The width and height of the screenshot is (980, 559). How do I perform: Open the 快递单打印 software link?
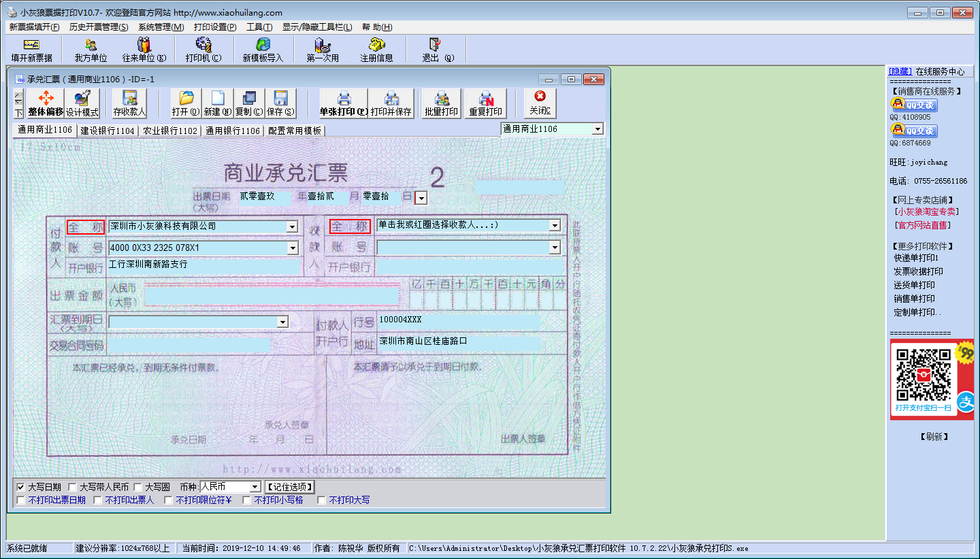click(x=916, y=258)
